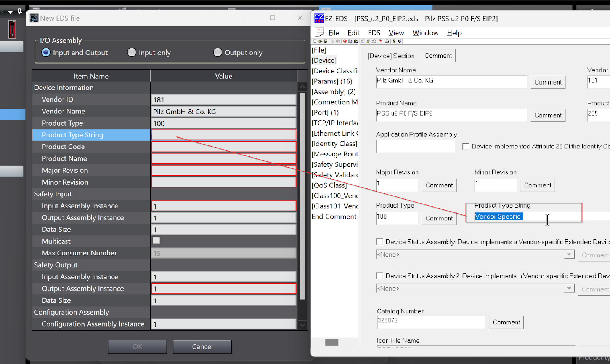The height and width of the screenshot is (364, 610).
Task: Click the yellow question mark Help icon
Action: pos(394,41)
